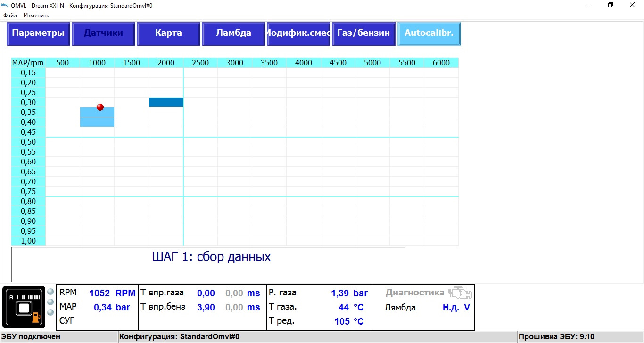644x343 pixels.
Task: Click the 0,34 bar MAP reading
Action: point(112,307)
